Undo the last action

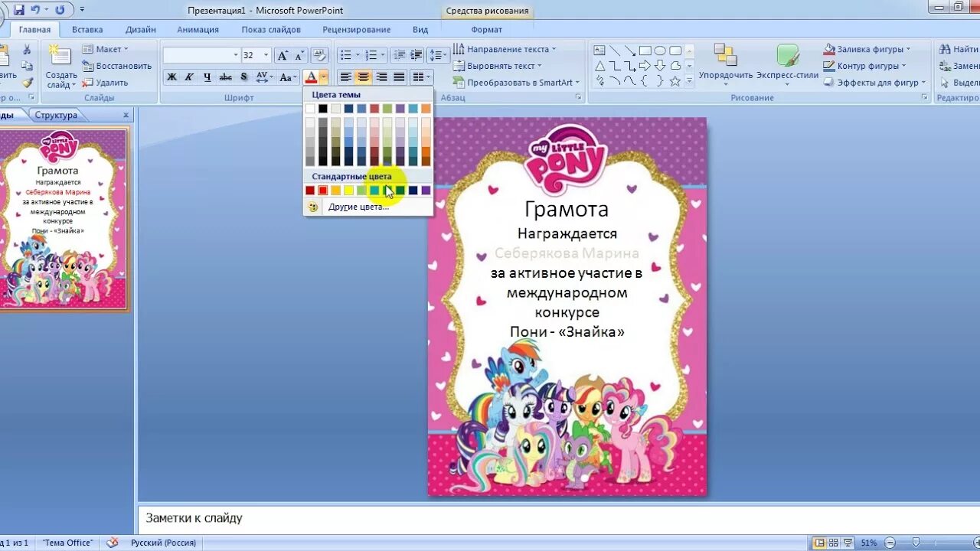(x=35, y=10)
